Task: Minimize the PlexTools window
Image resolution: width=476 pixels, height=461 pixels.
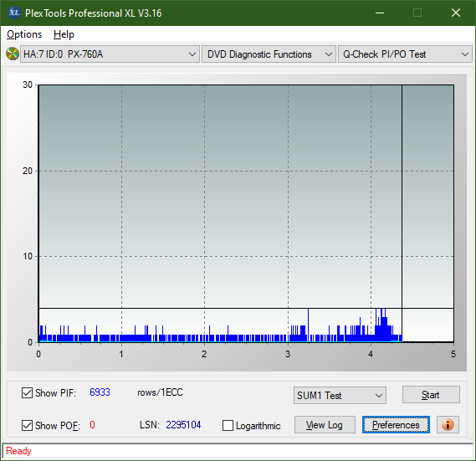Action: [380, 13]
